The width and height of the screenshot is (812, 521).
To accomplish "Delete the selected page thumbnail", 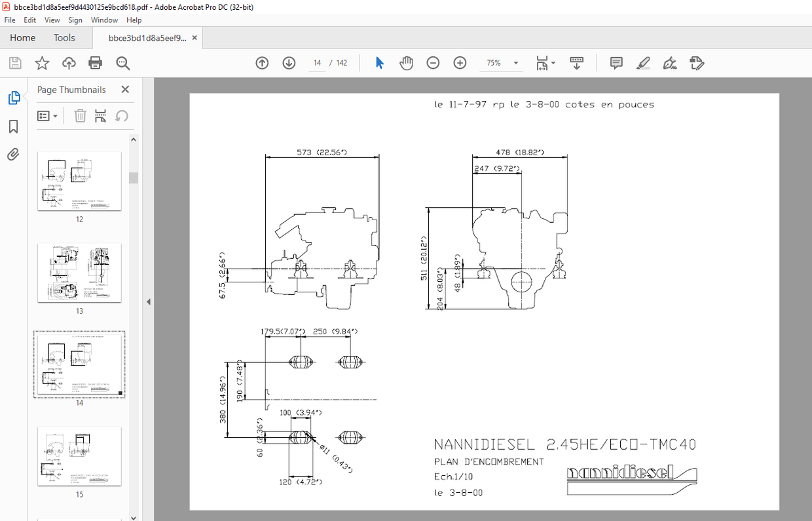I will [x=80, y=115].
